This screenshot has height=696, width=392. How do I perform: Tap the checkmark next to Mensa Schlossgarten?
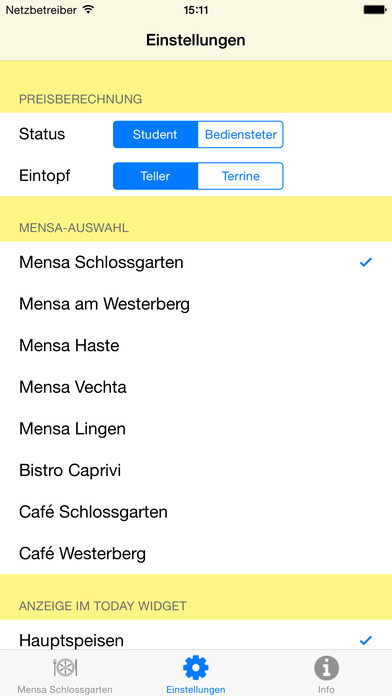[x=366, y=262]
